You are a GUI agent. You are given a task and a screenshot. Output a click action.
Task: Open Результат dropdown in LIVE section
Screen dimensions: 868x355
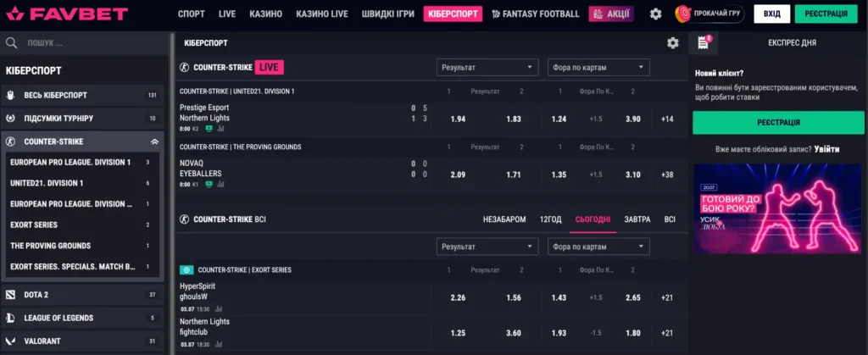(487, 68)
